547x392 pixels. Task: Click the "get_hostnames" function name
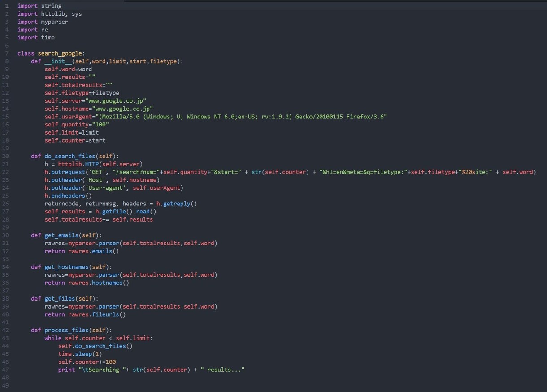pos(67,267)
